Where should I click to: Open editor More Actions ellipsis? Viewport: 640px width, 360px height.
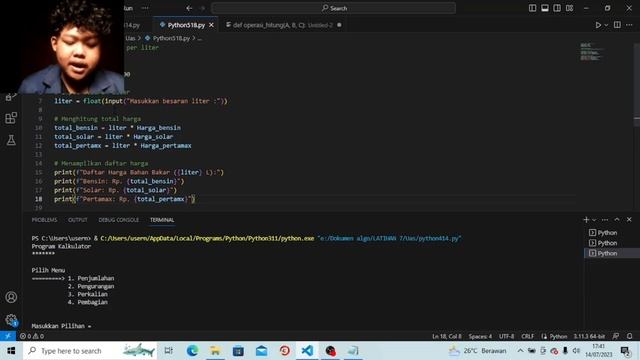pyautogui.click(x=629, y=25)
